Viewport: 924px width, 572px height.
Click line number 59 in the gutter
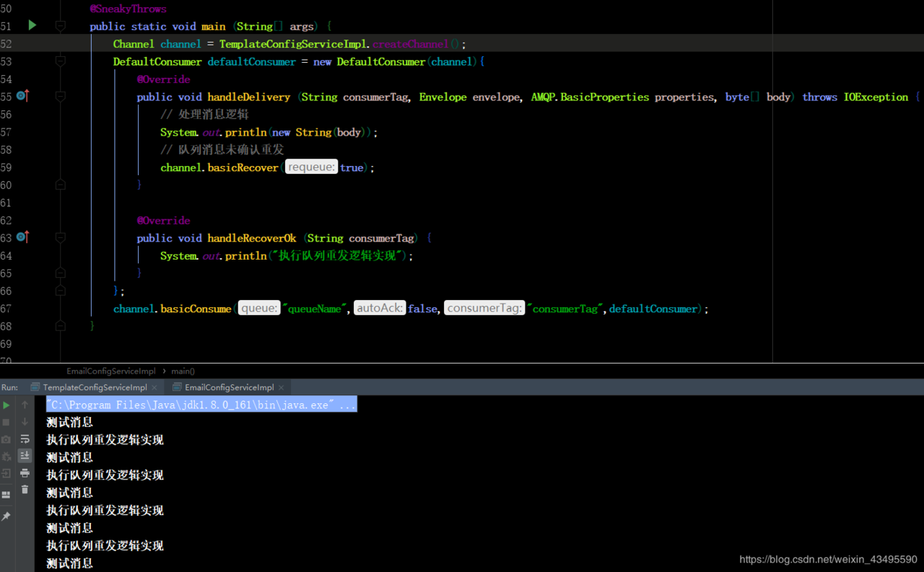(x=6, y=167)
